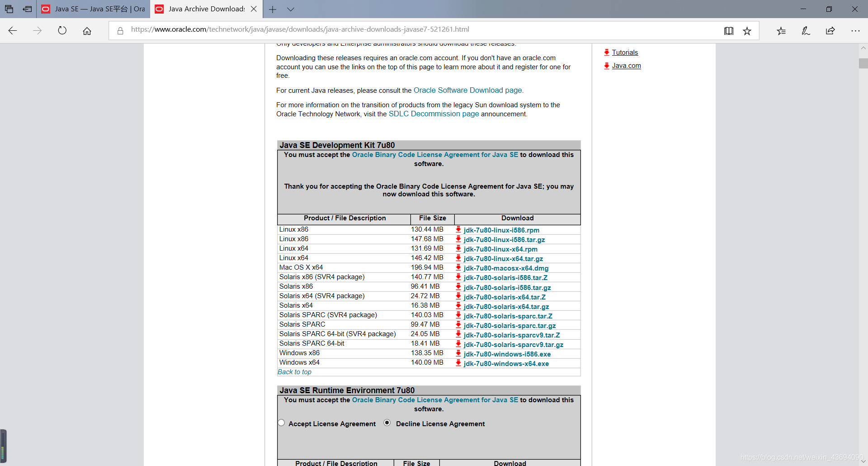
Task: Click download arrow icon for solaris-sparcv9.tar.gz
Action: (x=458, y=344)
